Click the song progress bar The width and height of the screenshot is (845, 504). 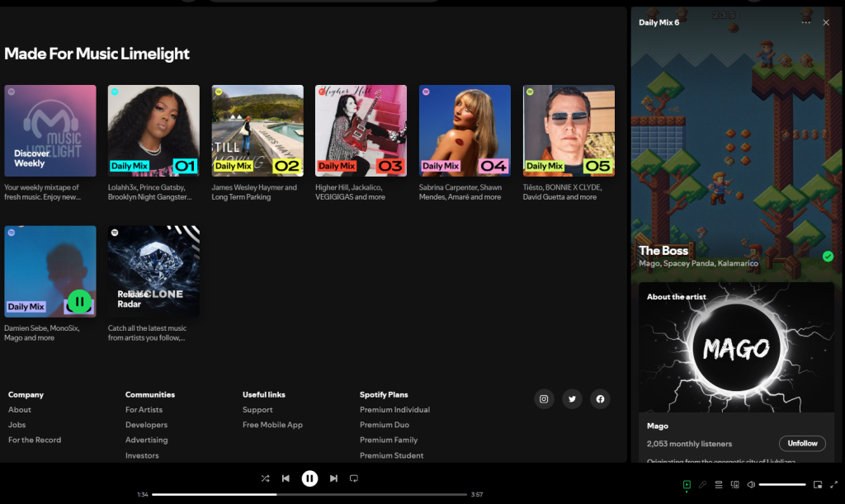click(309, 494)
